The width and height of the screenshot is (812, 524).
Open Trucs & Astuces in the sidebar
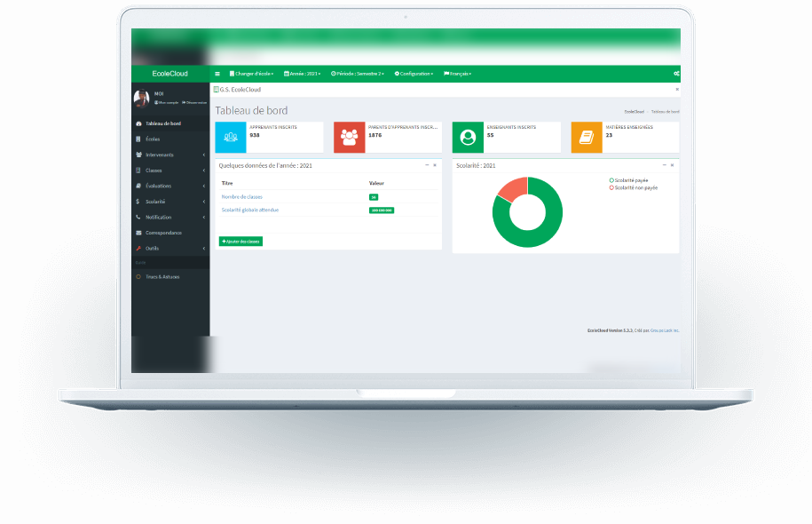click(162, 277)
